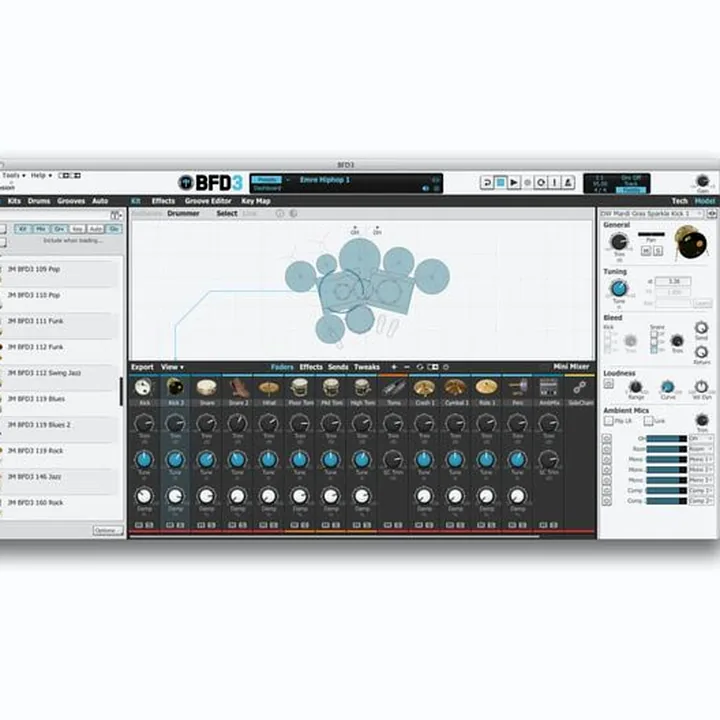Enable the Flip LR checkbox

click(609, 421)
